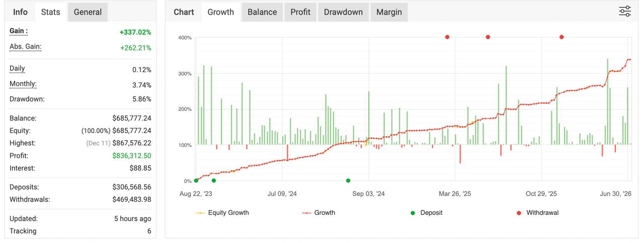The image size is (644, 243).
Task: Click the 100% y-axis label
Action: click(x=185, y=145)
